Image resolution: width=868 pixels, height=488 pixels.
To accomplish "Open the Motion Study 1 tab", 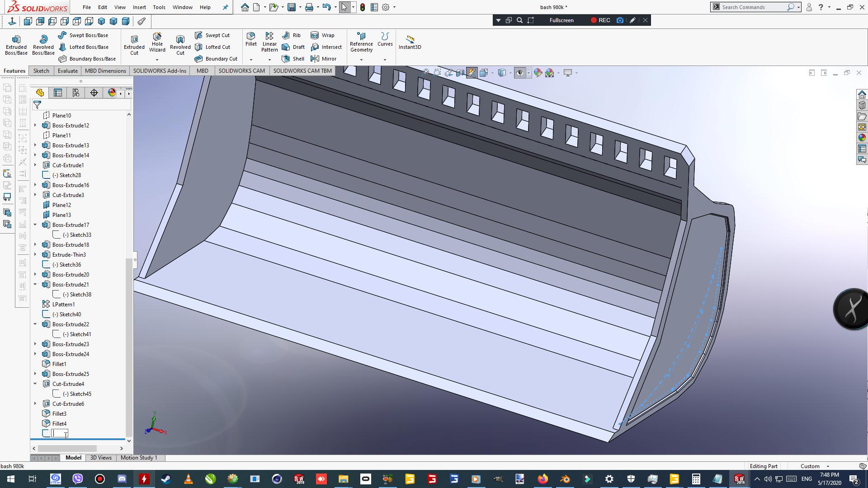I will click(139, 458).
